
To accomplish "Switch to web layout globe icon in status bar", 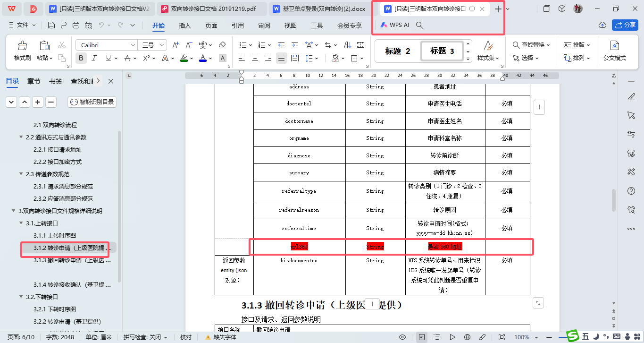I will (467, 337).
